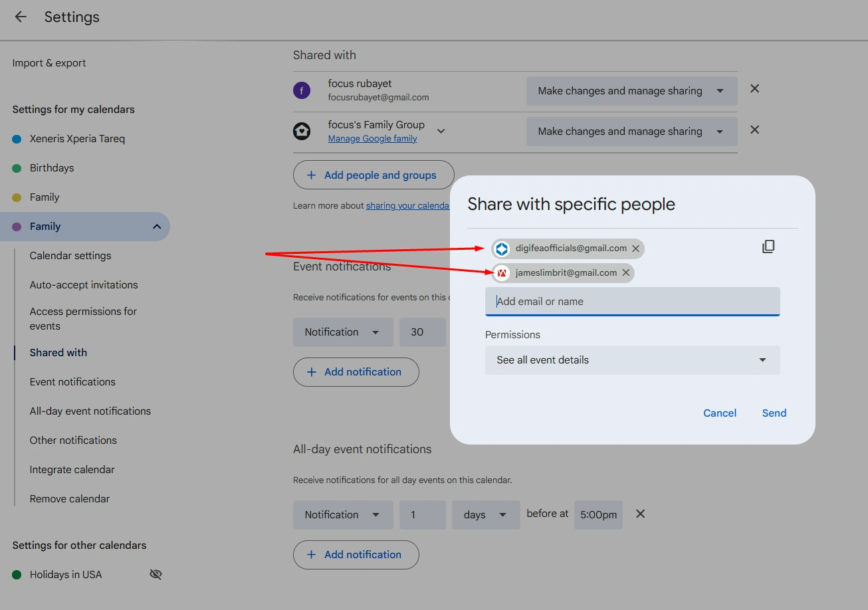Image resolution: width=868 pixels, height=610 pixels.
Task: Click the back arrow next to Settings
Action: pyautogui.click(x=21, y=17)
